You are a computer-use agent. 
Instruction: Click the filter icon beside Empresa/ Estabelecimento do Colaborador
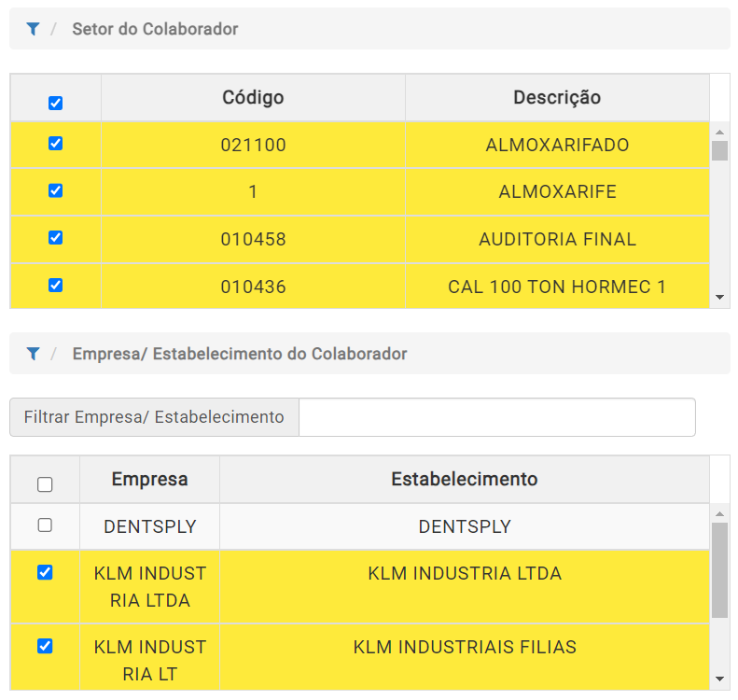(x=33, y=354)
